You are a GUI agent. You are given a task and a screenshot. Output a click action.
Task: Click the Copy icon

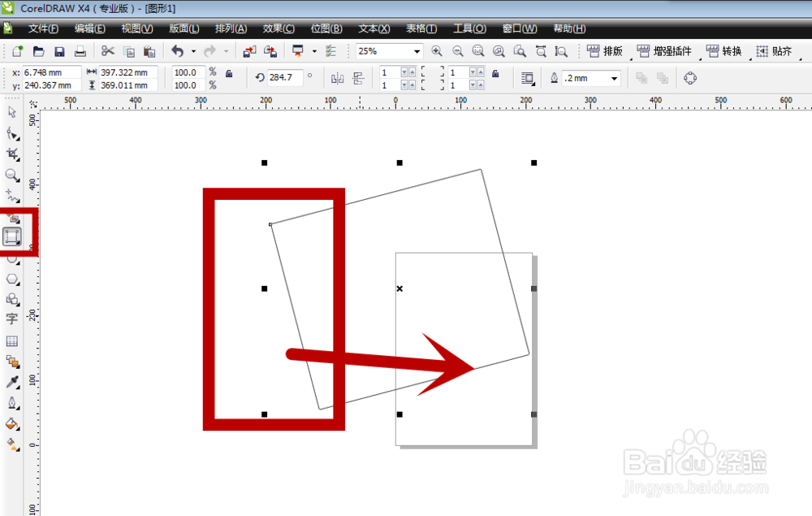[129, 51]
